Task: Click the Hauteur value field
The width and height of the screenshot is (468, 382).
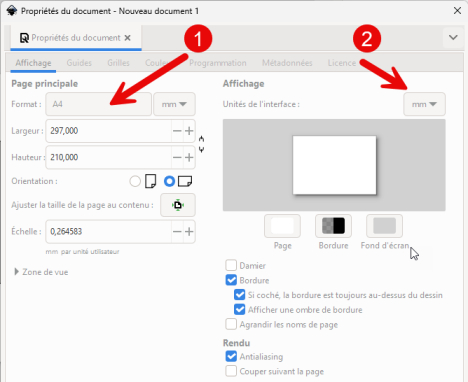Action: point(108,157)
